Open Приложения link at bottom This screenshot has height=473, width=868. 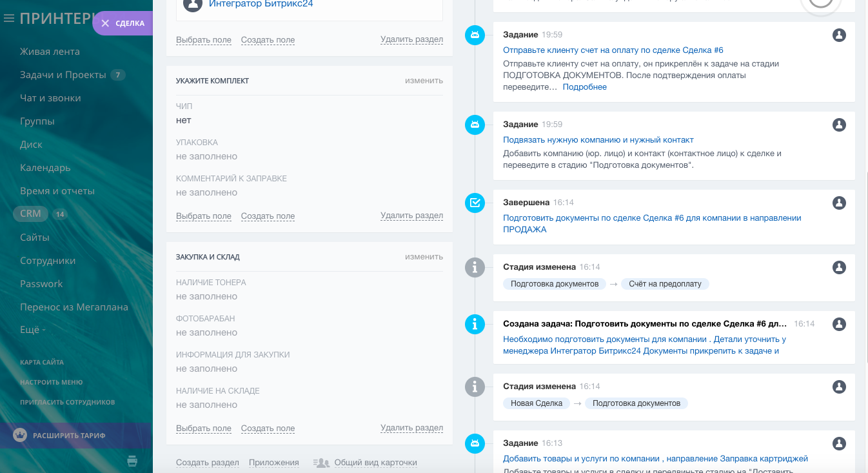274,463
